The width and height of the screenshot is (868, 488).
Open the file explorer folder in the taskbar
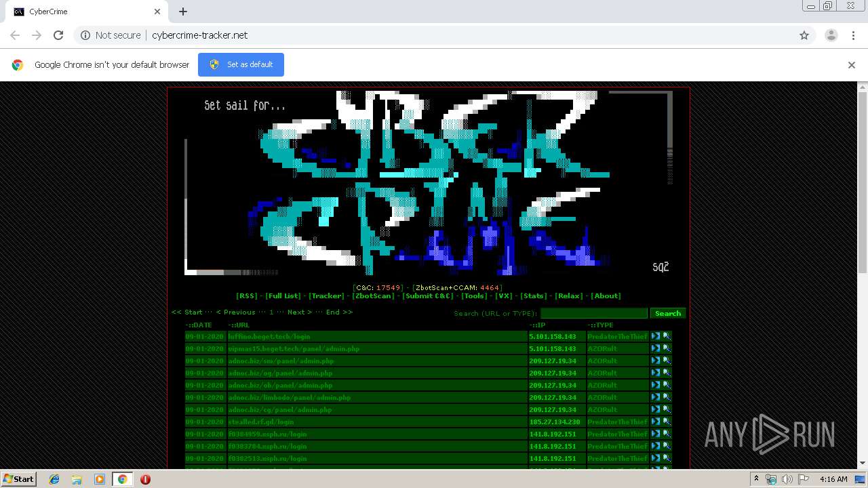pyautogui.click(x=77, y=479)
